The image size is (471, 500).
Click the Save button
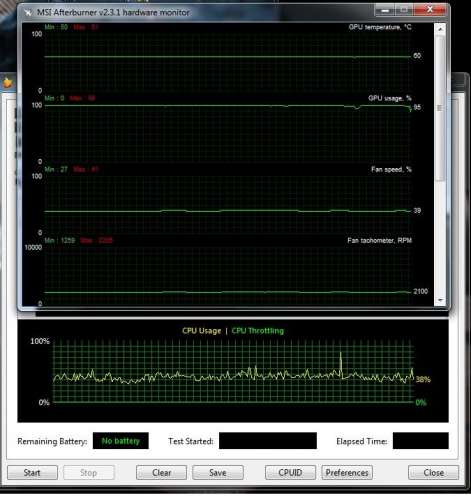pyautogui.click(x=218, y=472)
